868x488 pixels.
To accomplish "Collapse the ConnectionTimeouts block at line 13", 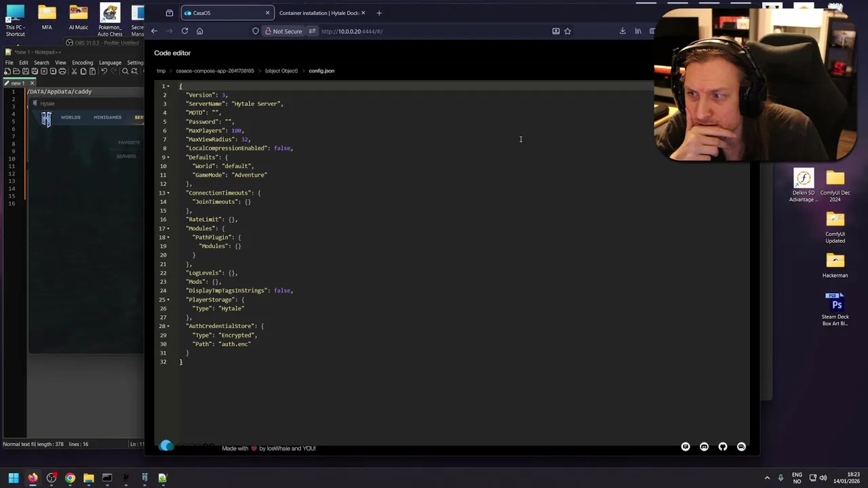I will 168,193.
